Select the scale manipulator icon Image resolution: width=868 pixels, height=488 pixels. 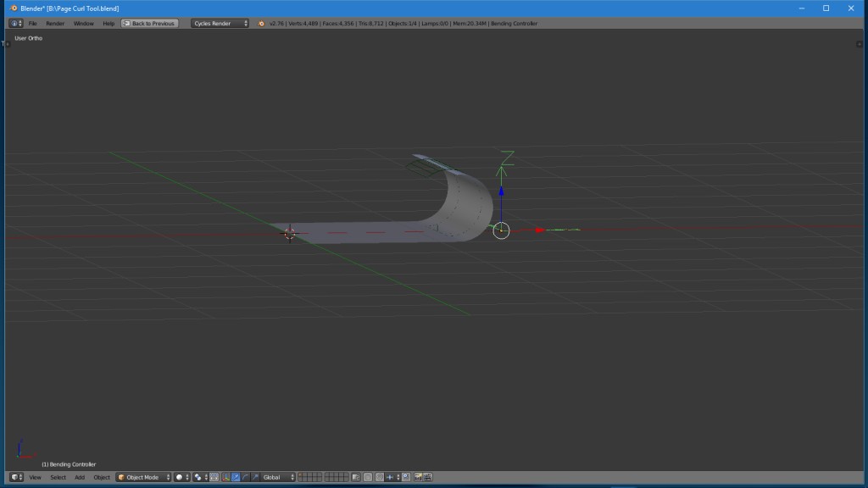tap(256, 476)
